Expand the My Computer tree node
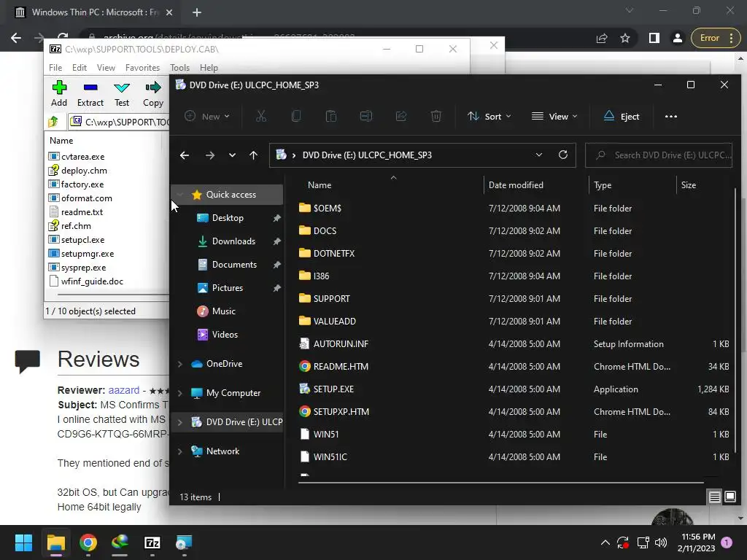Viewport: 747px width, 560px height. 180,393
